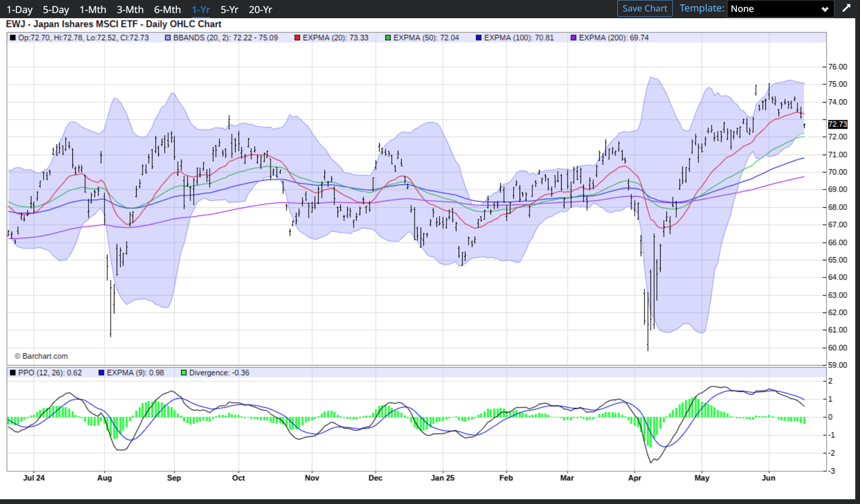Select the 6-Mth timeframe tab
Screen dimensions: 860x504
pos(167,9)
